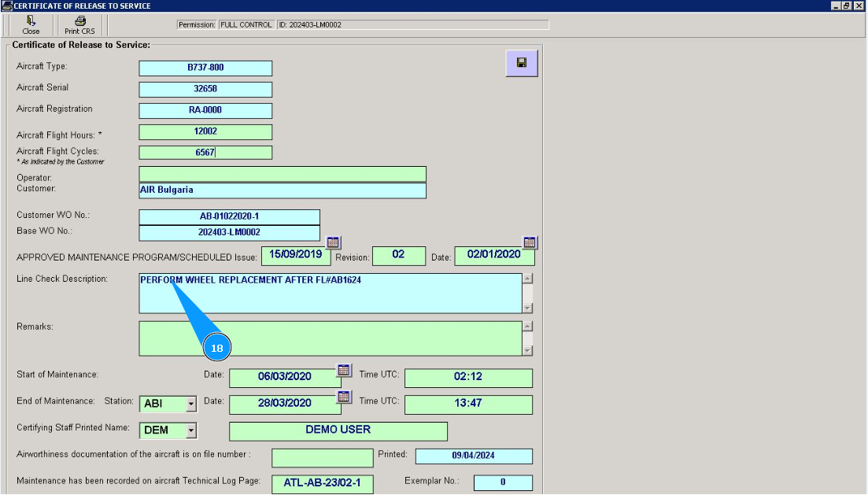Click the empty Operator field
The image size is (868, 495).
click(283, 174)
